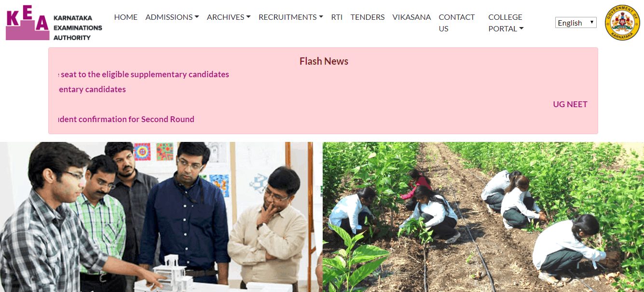644x292 pixels.
Task: Click the Government of Karnataka emblem
Action: [622, 23]
